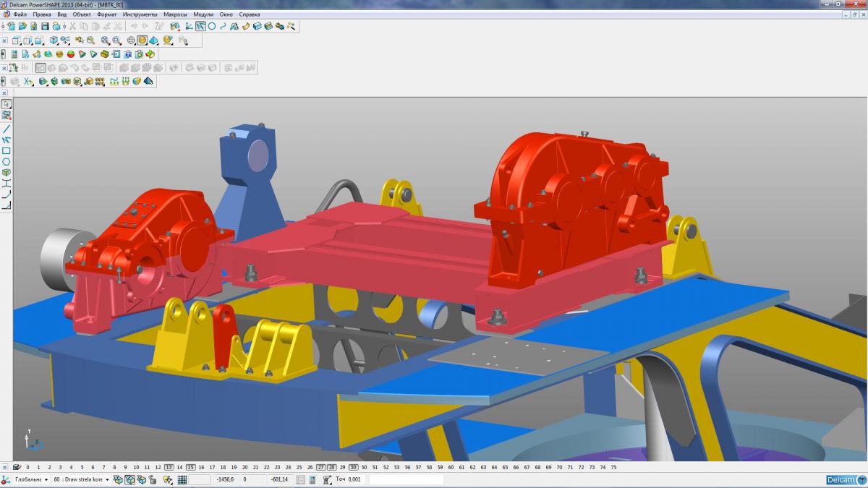Image resolution: width=868 pixels, height=488 pixels.
Task: Open the Справка menu
Action: point(250,14)
